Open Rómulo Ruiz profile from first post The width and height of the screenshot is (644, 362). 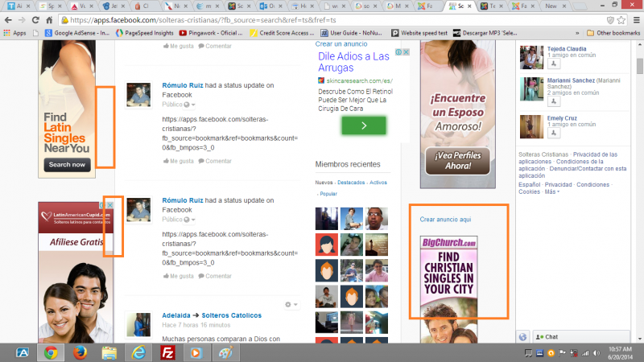tap(183, 85)
